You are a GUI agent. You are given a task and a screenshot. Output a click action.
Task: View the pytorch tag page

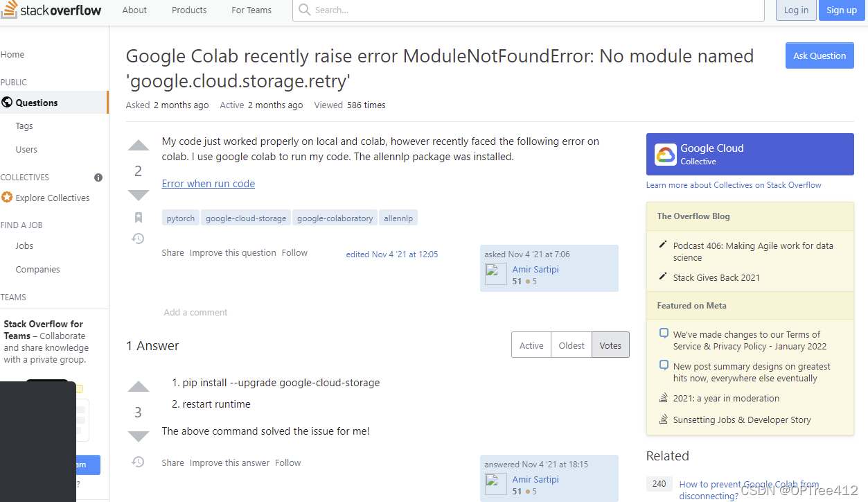[180, 217]
